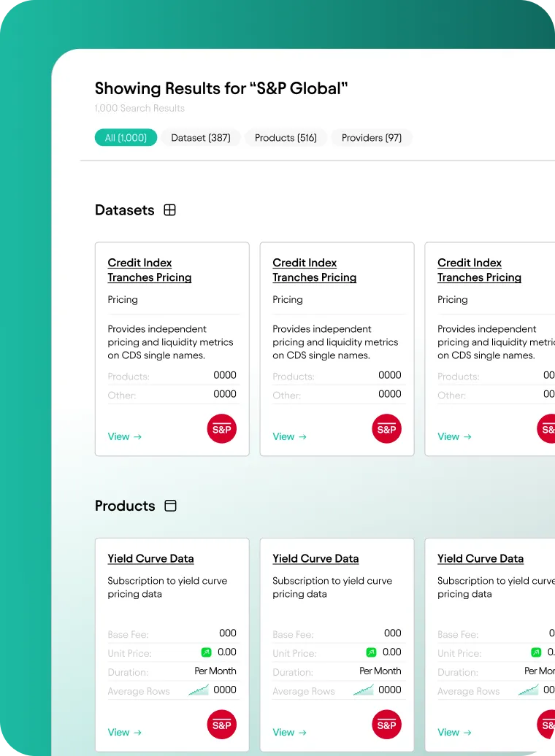The height and width of the screenshot is (756, 555).
Task: Click sparkline chart in second Average Rows row
Action: [364, 690]
